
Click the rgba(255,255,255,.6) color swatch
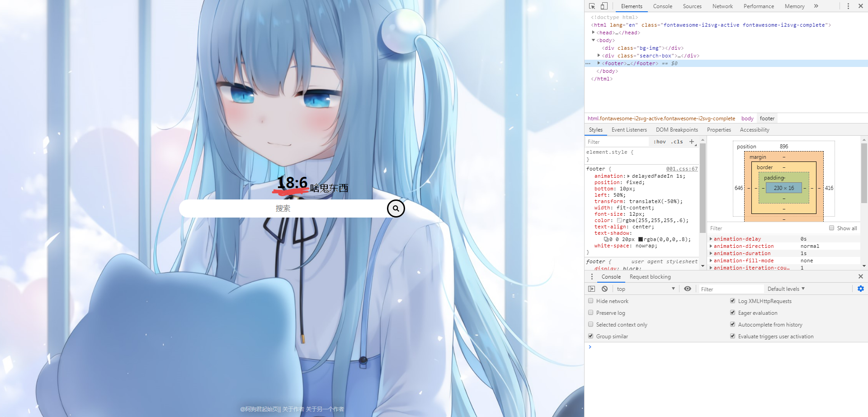pos(619,220)
